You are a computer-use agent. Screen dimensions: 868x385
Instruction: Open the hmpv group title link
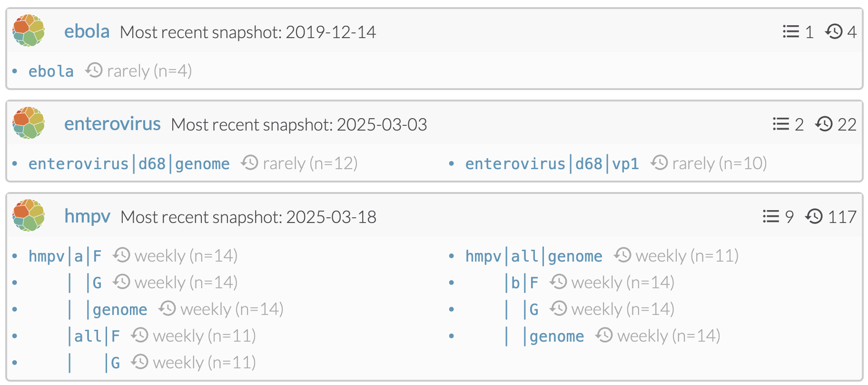click(87, 216)
